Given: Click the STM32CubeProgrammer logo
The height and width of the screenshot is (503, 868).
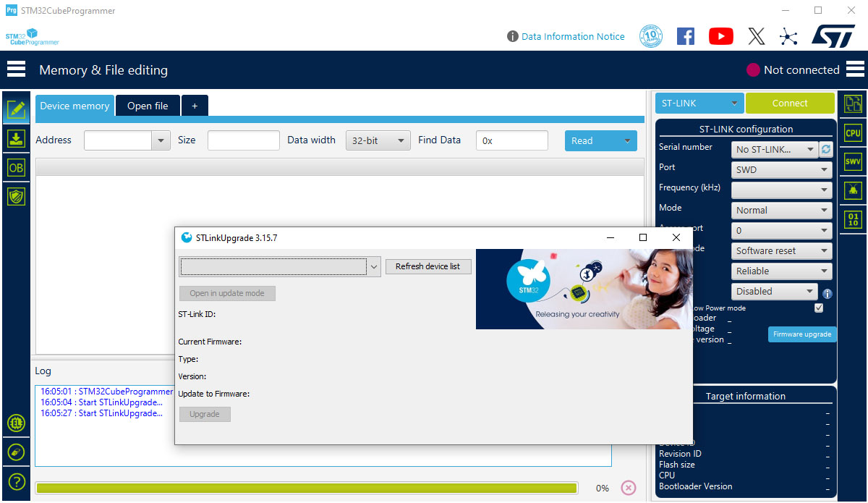Looking at the screenshot, I should pyautogui.click(x=33, y=37).
